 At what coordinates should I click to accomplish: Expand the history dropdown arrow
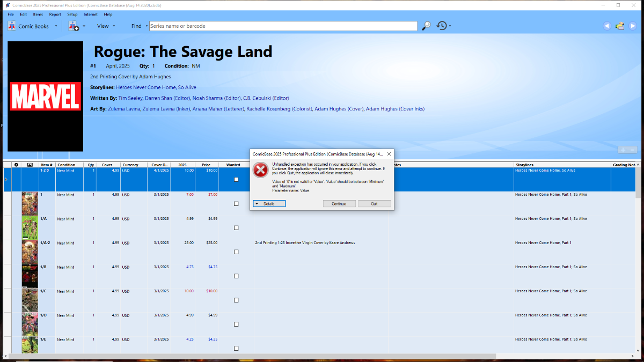450,26
